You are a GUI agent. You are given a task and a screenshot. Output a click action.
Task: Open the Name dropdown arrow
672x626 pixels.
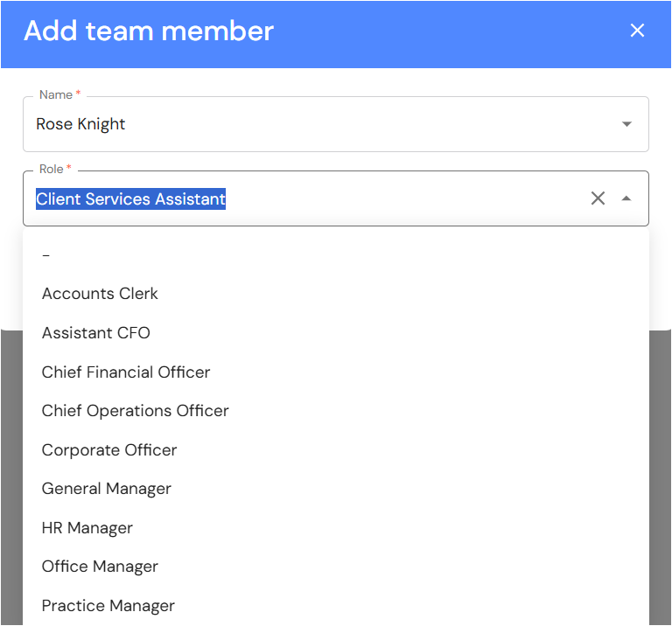(626, 124)
